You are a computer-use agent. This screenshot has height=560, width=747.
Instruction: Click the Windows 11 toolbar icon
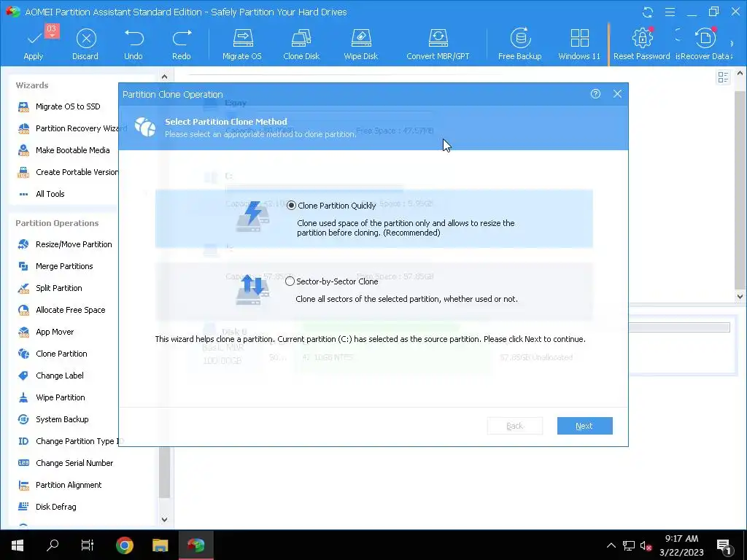point(579,38)
